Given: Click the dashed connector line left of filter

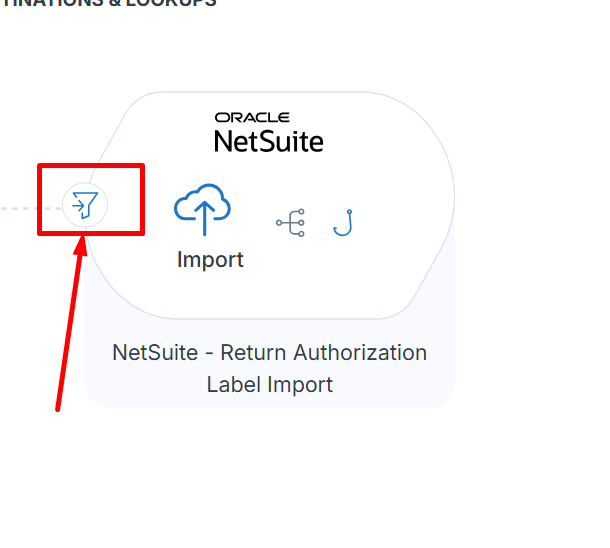Looking at the screenshot, I should click(31, 208).
